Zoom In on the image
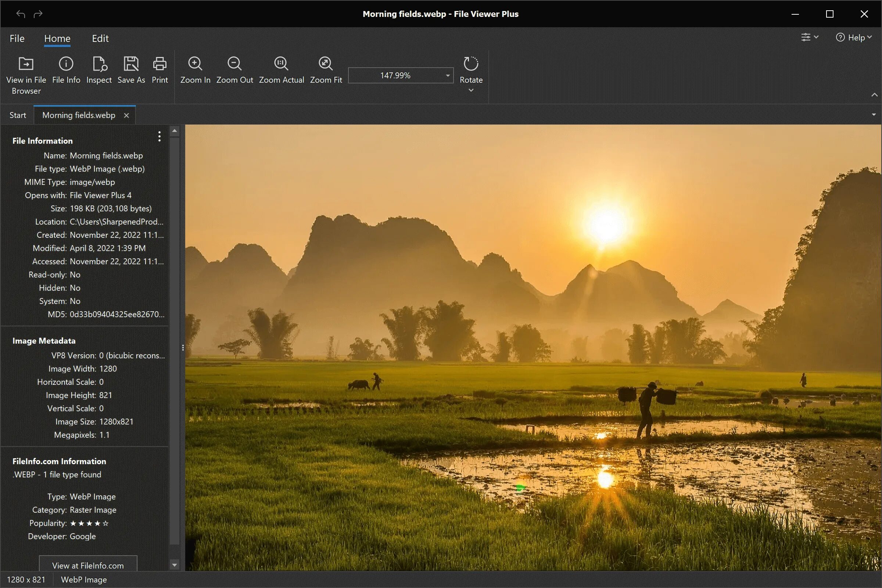The width and height of the screenshot is (882, 588). point(195,64)
